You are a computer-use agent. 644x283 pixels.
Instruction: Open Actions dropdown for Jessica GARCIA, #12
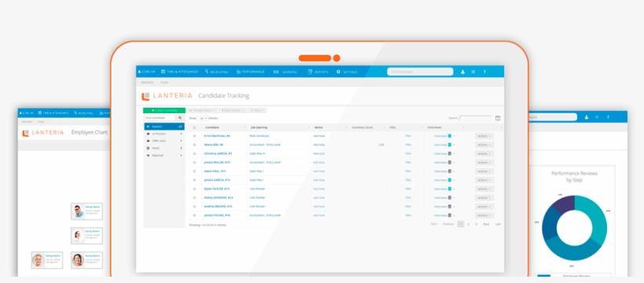[485, 180]
